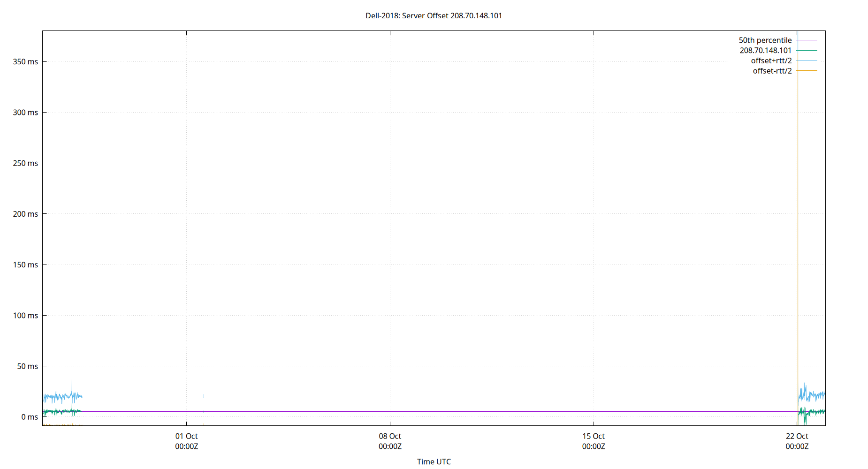Viewport: 868px width, 469px height.
Task: Click the 'offset-rtt/2' legend label
Action: click(x=772, y=71)
